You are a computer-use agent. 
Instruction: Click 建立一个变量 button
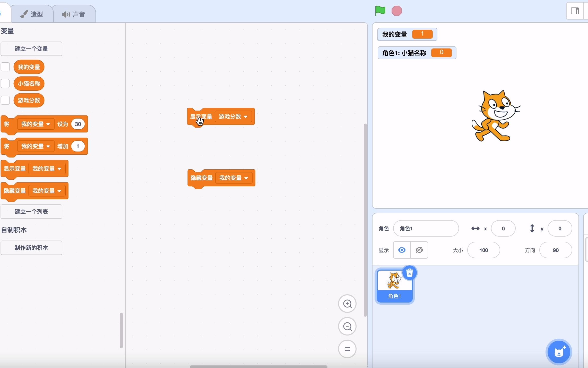click(x=31, y=49)
